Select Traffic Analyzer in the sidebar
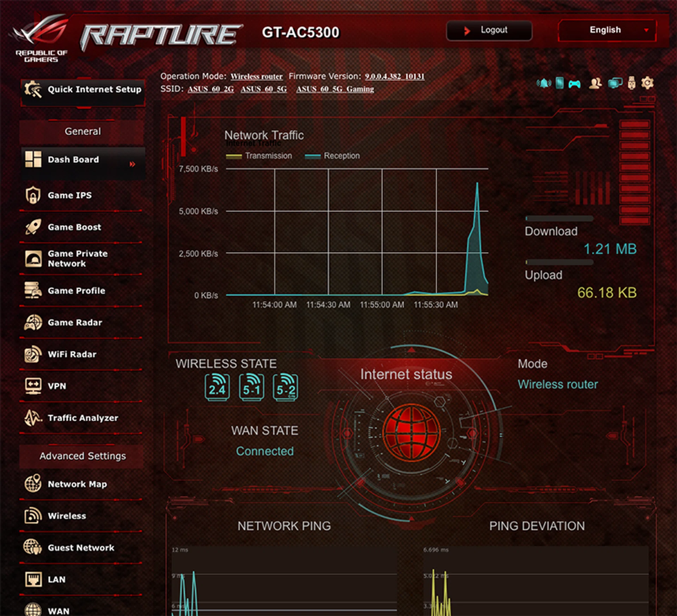 click(83, 418)
